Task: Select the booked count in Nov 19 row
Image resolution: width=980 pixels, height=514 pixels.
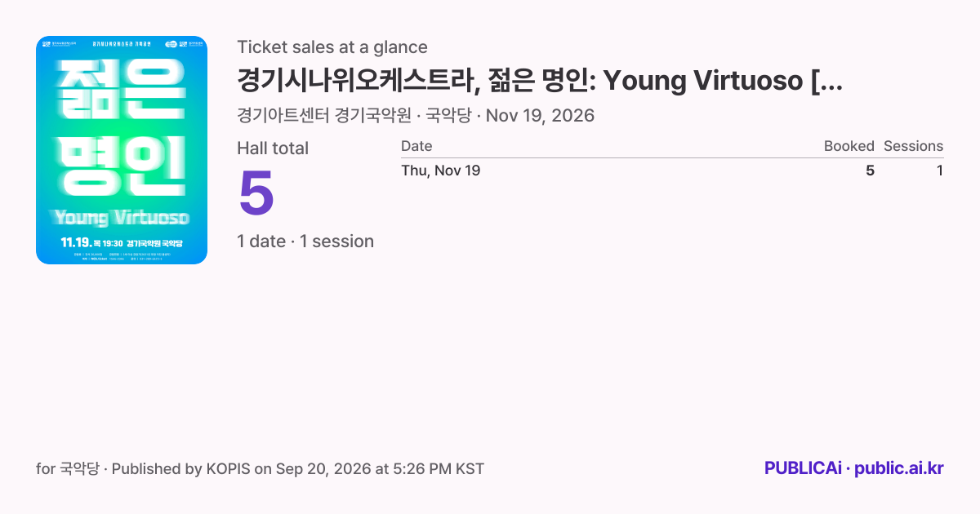Action: (x=870, y=171)
